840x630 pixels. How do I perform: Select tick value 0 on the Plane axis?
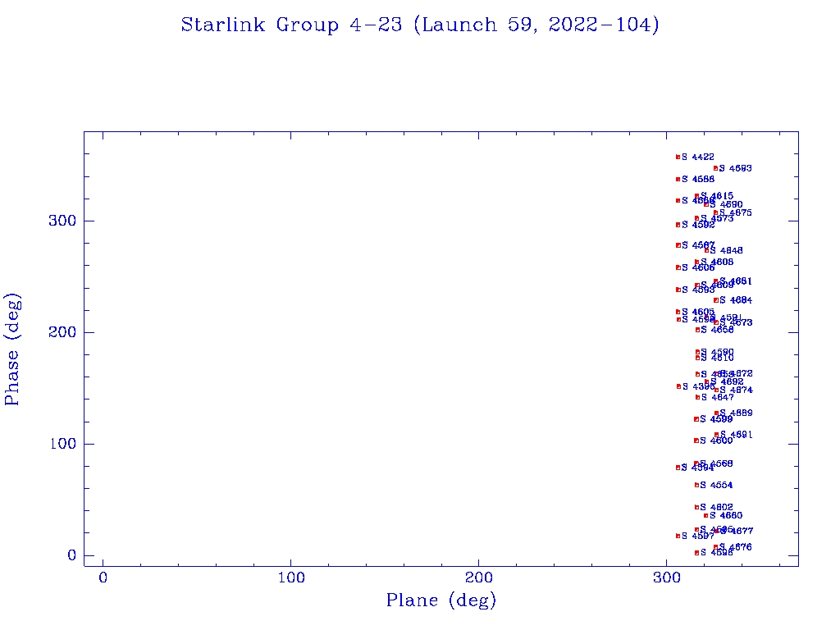(x=103, y=577)
